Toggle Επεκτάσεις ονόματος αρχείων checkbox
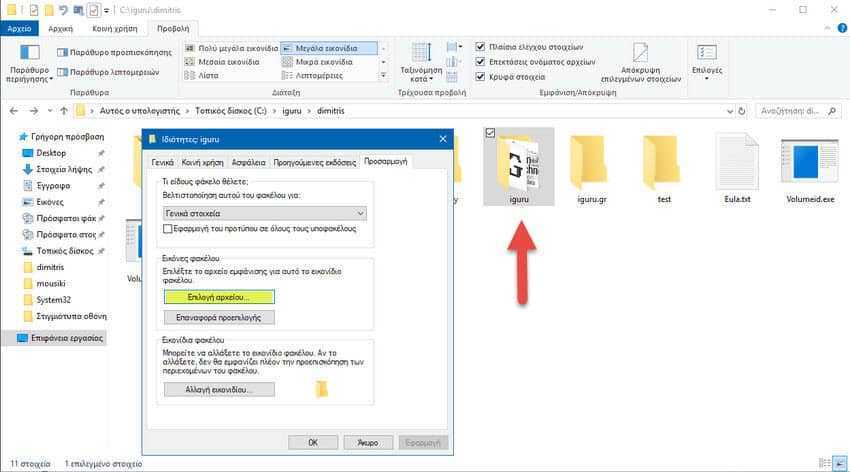 point(480,62)
